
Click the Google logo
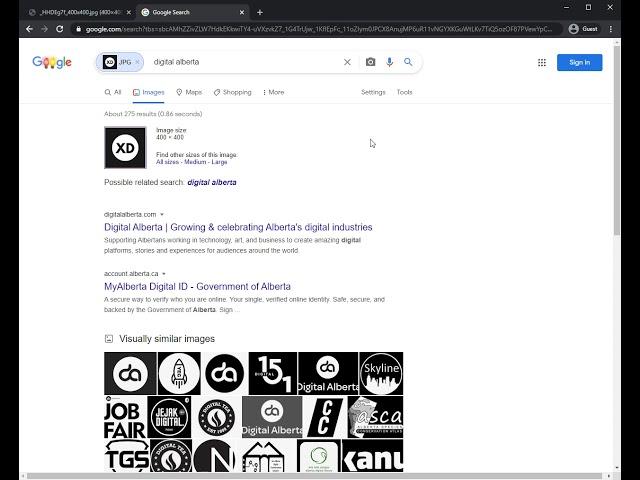[52, 62]
